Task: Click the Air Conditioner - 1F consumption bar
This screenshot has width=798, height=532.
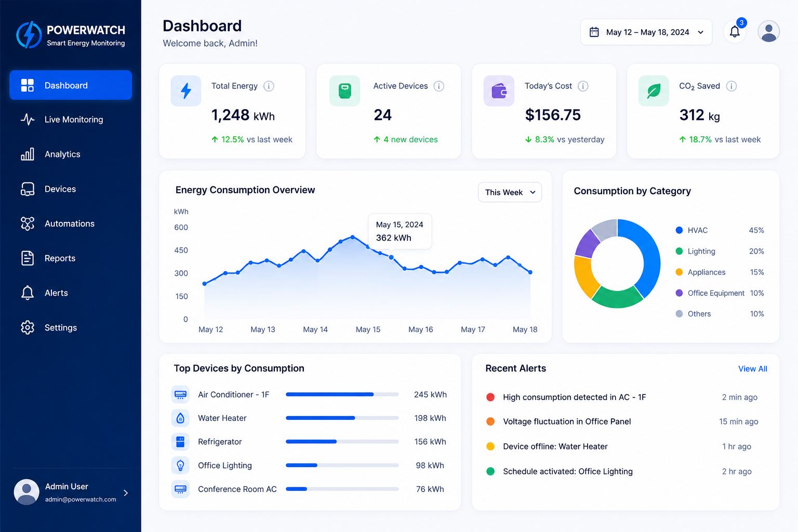Action: [342, 395]
